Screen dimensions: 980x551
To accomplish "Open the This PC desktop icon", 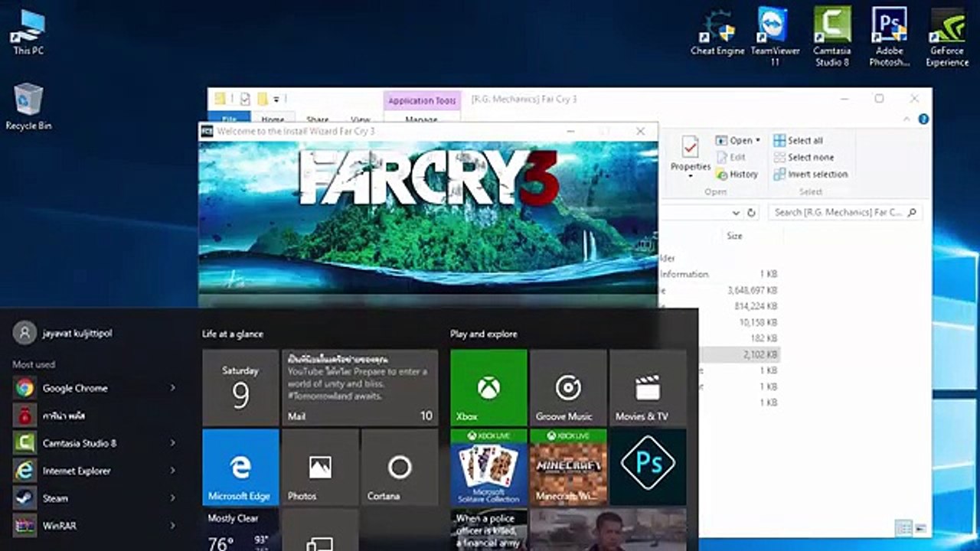I will (28, 32).
